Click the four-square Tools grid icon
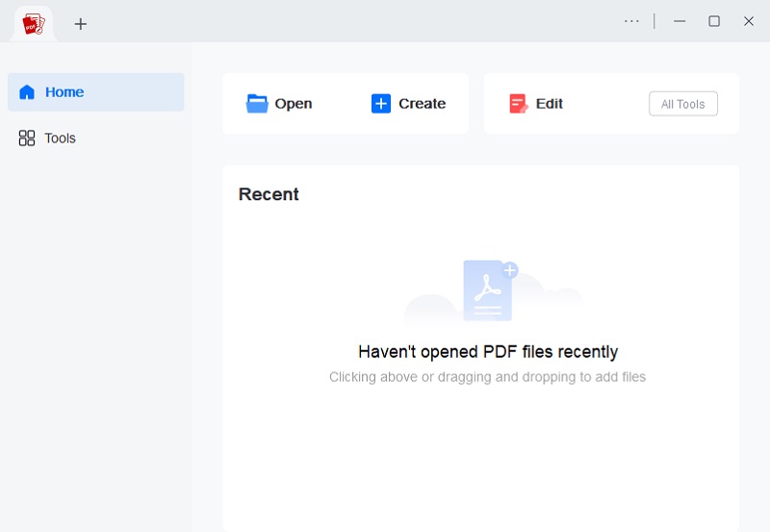The height and width of the screenshot is (532, 770). [27, 139]
